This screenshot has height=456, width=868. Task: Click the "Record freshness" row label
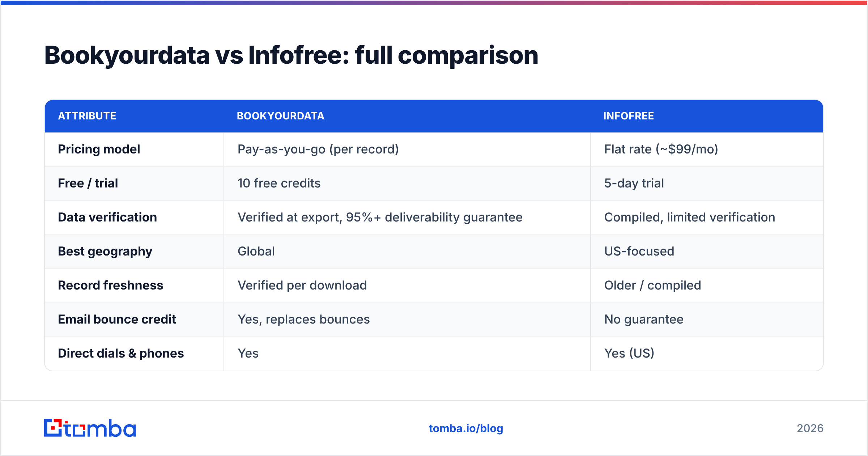coord(110,285)
